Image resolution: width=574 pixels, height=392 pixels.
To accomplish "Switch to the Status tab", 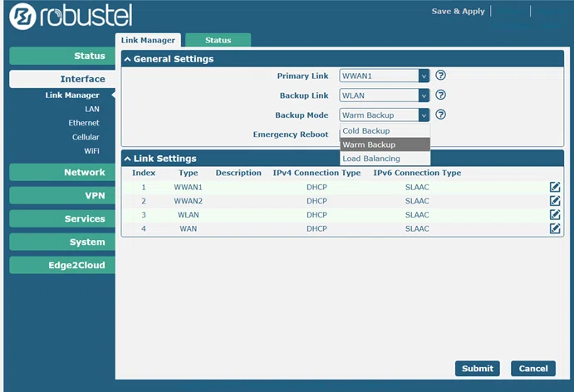I will tap(218, 40).
